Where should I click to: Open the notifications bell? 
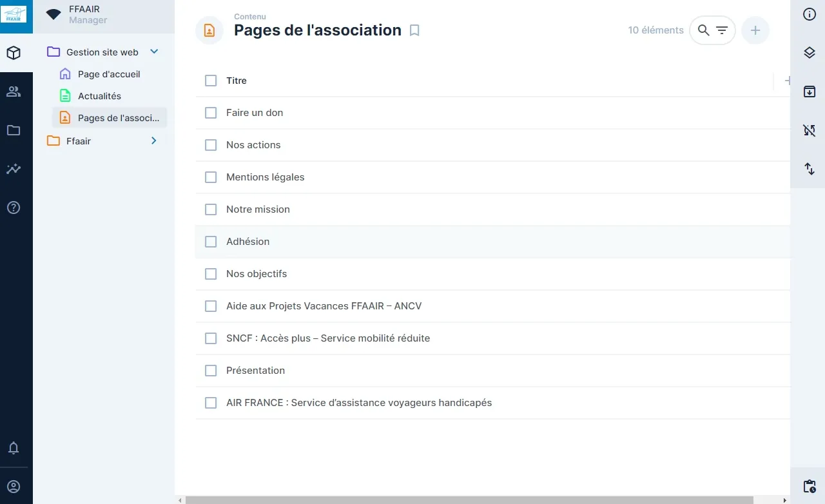[x=14, y=448]
